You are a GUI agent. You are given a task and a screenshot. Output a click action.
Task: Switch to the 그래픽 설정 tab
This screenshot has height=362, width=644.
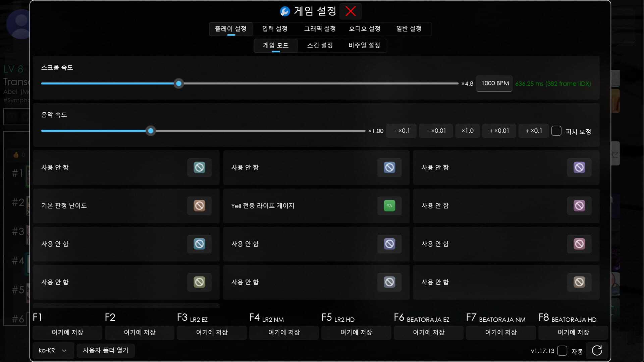[x=320, y=29]
